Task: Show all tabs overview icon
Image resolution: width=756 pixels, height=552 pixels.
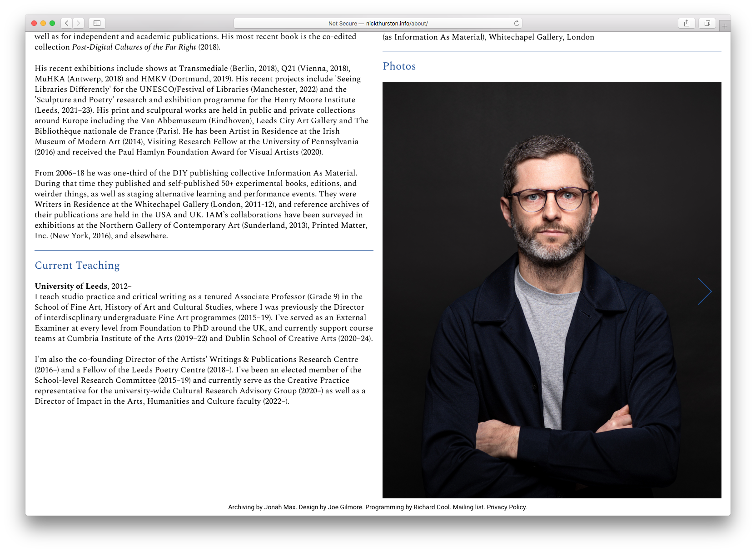Action: click(707, 23)
